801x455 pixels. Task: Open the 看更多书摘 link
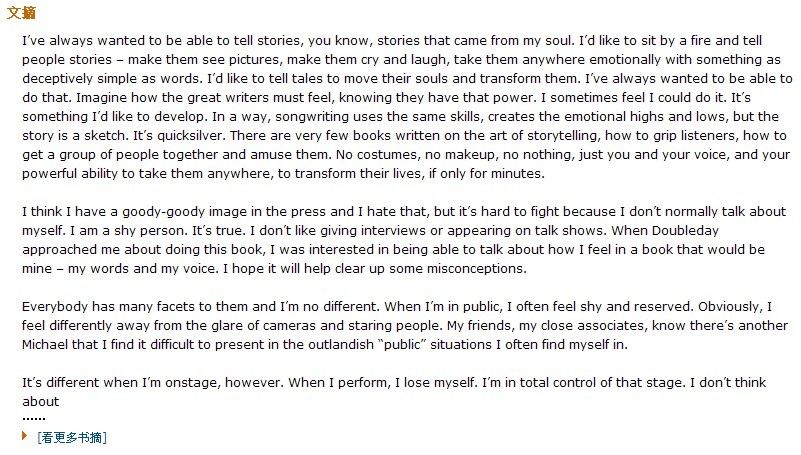pos(72,438)
